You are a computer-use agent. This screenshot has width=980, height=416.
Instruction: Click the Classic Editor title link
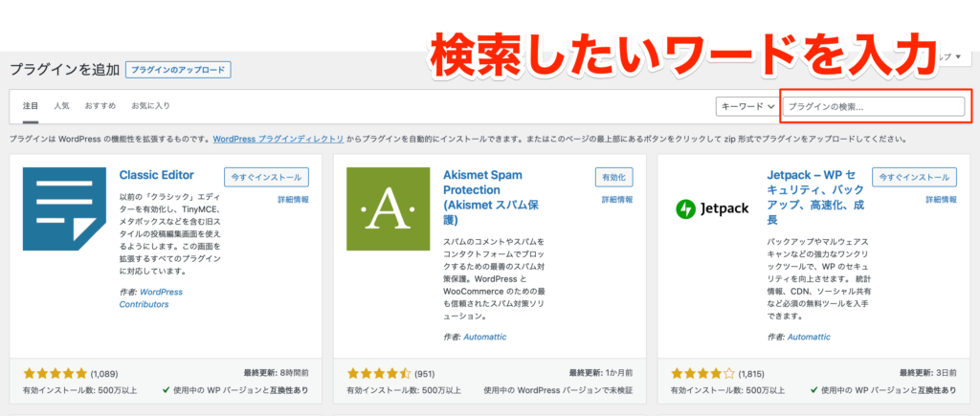tap(157, 175)
